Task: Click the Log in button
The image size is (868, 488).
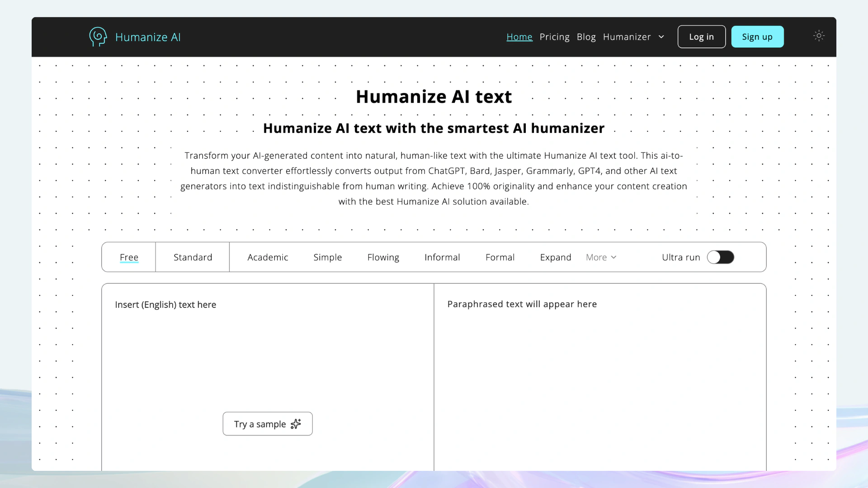Action: (x=701, y=37)
